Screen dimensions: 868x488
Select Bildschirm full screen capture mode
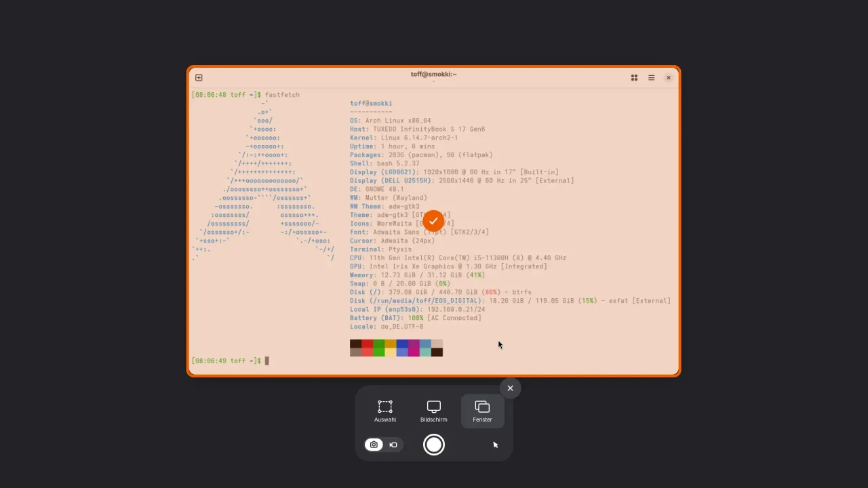pos(434,411)
